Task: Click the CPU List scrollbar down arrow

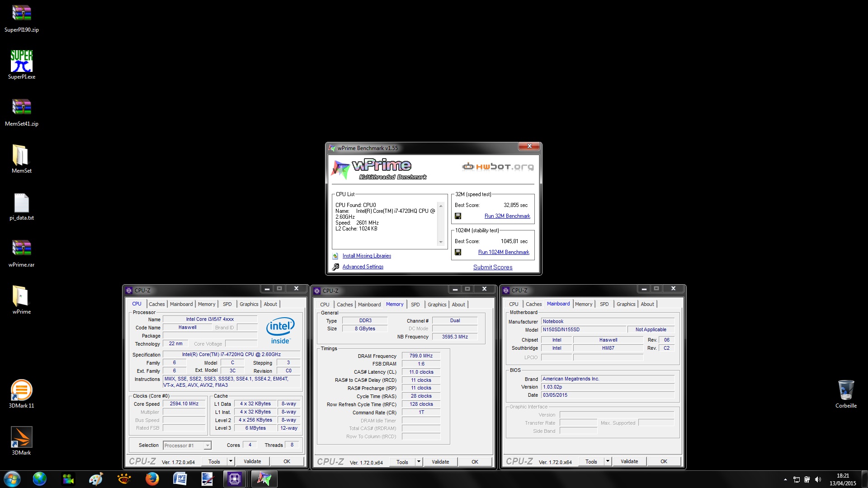Action: pyautogui.click(x=441, y=242)
